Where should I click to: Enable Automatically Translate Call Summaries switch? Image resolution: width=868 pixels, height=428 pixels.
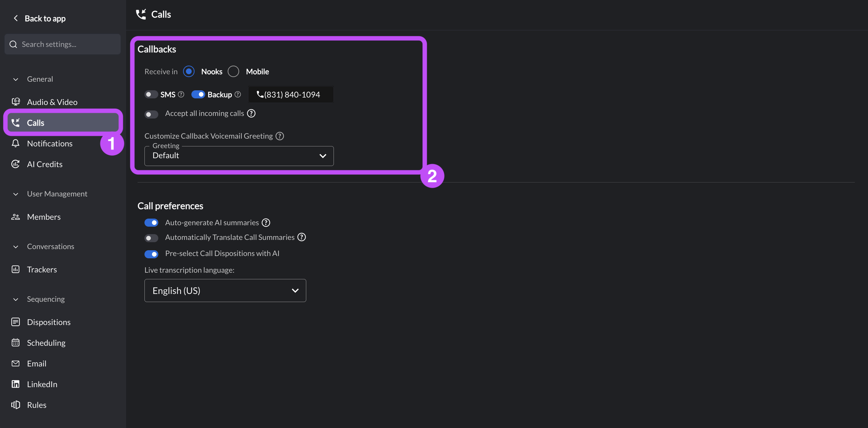click(151, 238)
